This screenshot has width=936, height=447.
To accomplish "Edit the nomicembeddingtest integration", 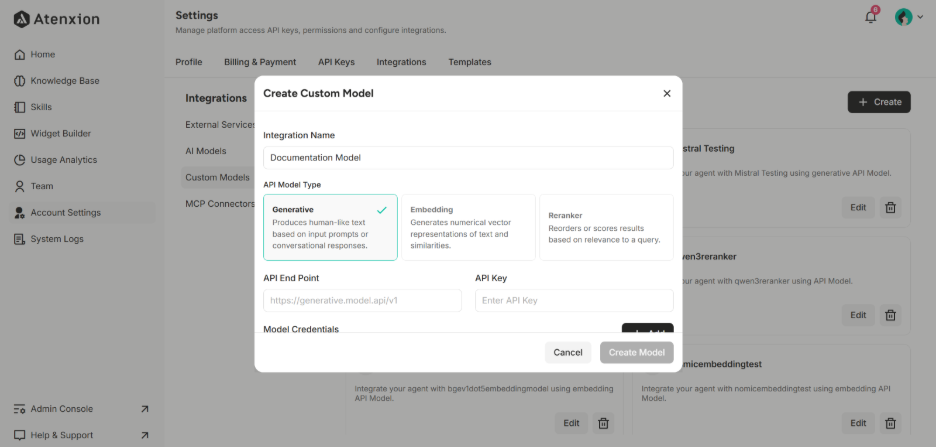I will tap(858, 423).
